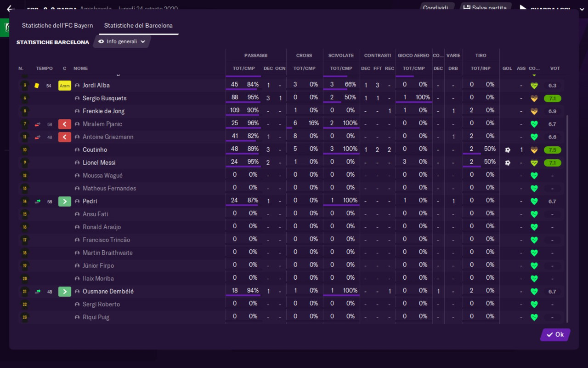Open Antoine Griezmann's player profile
Screen dimensions: 588x368
pos(108,137)
